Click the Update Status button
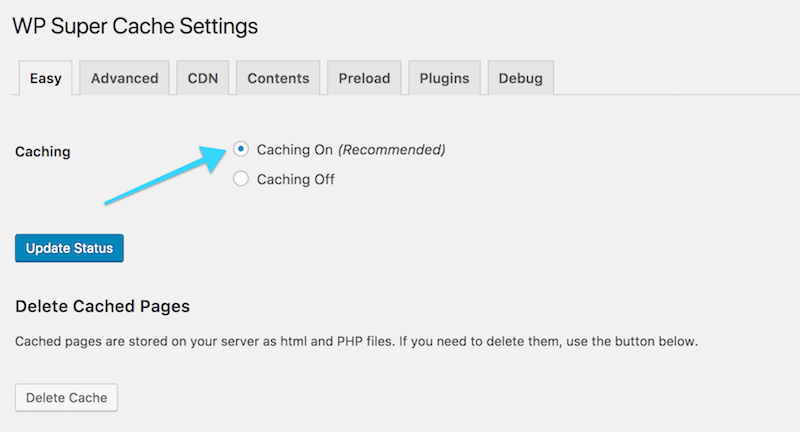The height and width of the screenshot is (432, 800). click(69, 248)
